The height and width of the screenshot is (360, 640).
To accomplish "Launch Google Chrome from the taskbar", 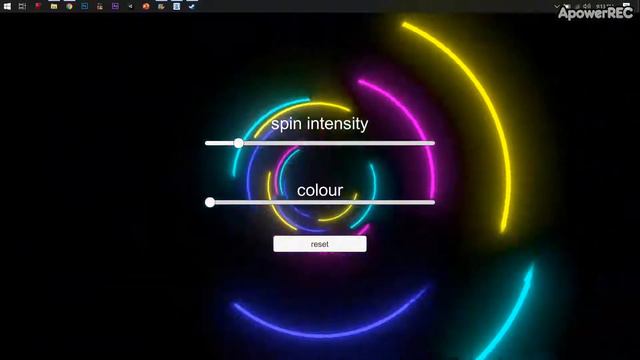I will click(x=69, y=6).
